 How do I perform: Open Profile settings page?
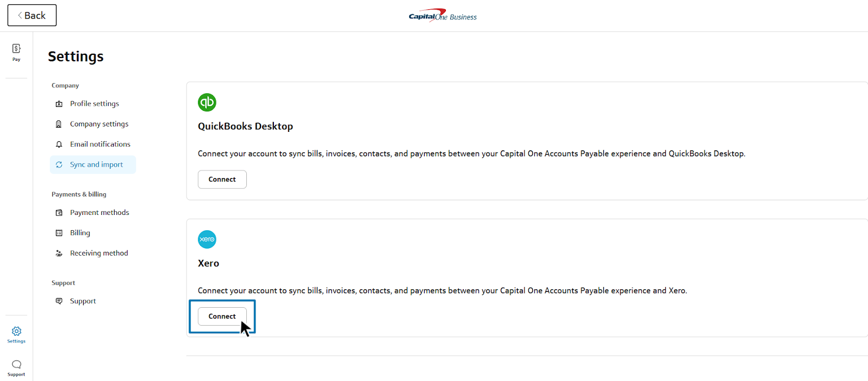point(94,104)
